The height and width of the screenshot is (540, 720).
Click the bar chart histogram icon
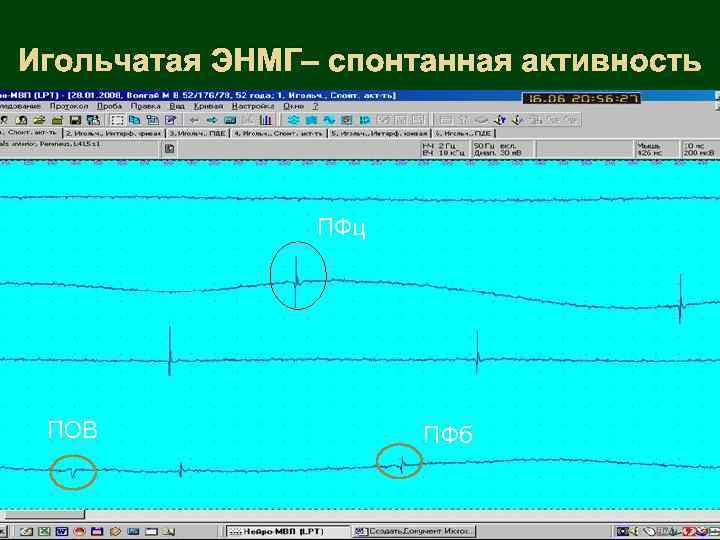265,120
